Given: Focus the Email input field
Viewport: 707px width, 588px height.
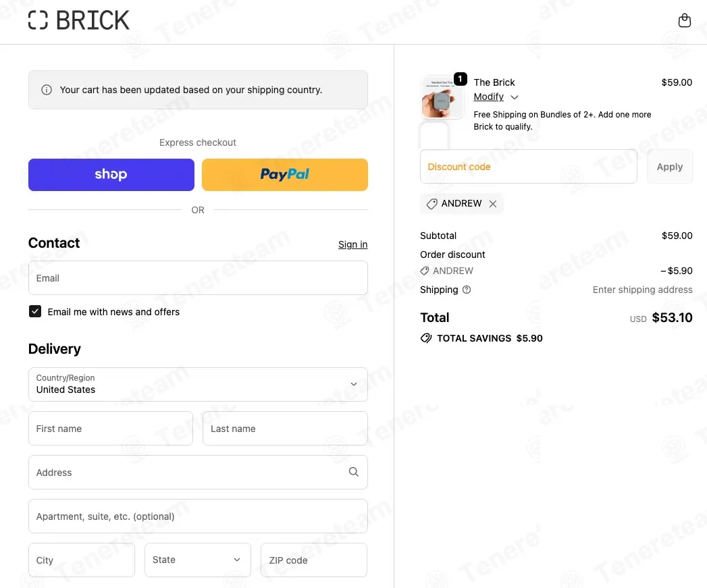Looking at the screenshot, I should coord(198,278).
